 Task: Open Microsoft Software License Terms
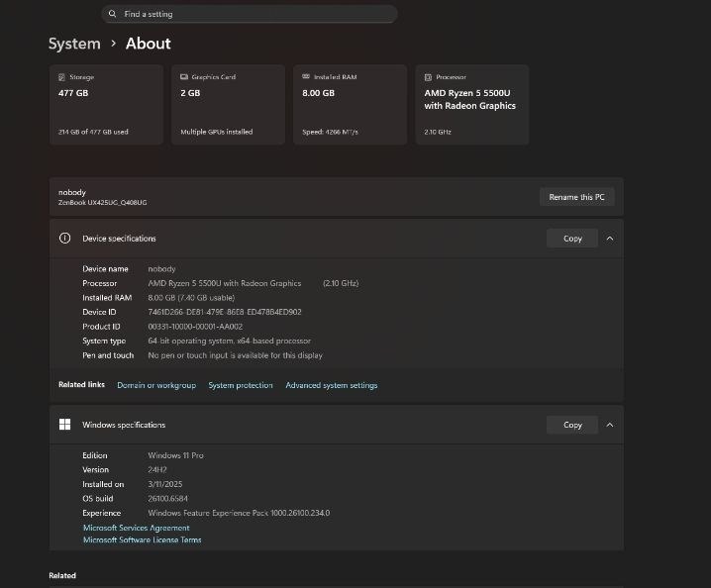point(142,539)
